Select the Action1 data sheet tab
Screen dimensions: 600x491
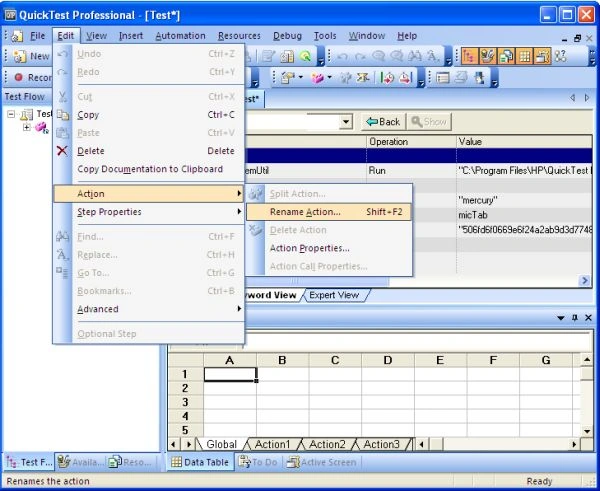(272, 445)
